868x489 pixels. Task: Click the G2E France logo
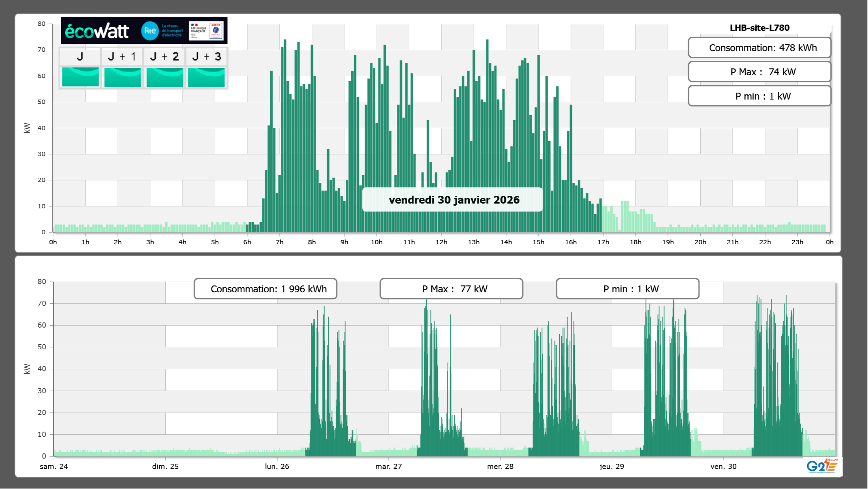pos(822,466)
